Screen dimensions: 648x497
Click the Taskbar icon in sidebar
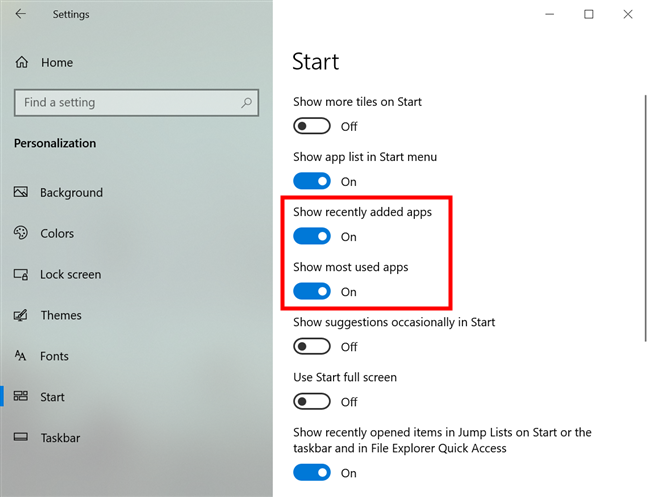21,438
